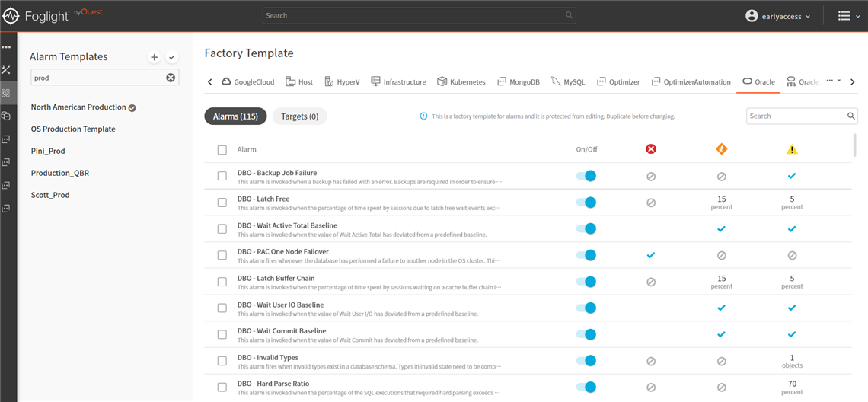Image resolution: width=868 pixels, height=402 pixels.
Task: Check the DBO - Backup Job Failure checkbox
Action: 222,176
